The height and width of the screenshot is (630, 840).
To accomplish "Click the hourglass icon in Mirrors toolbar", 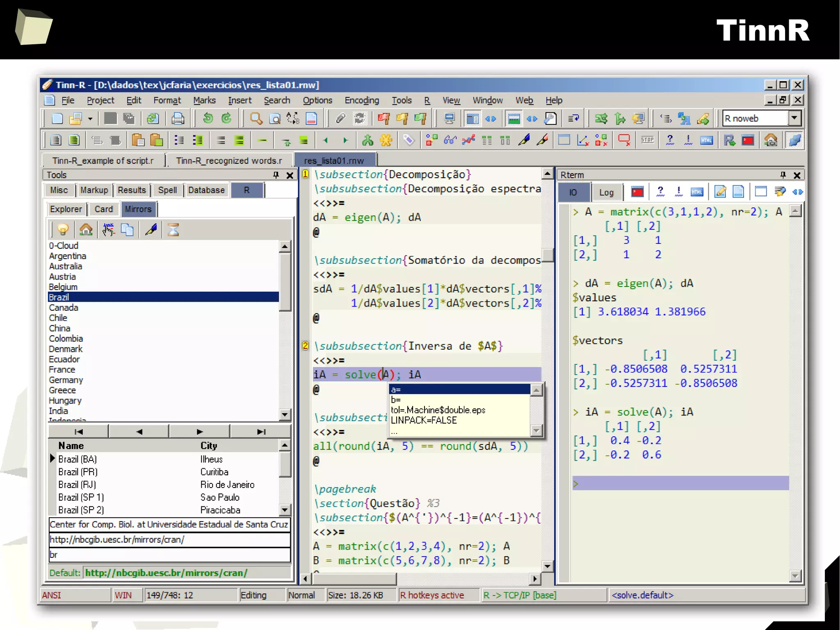I will [173, 229].
